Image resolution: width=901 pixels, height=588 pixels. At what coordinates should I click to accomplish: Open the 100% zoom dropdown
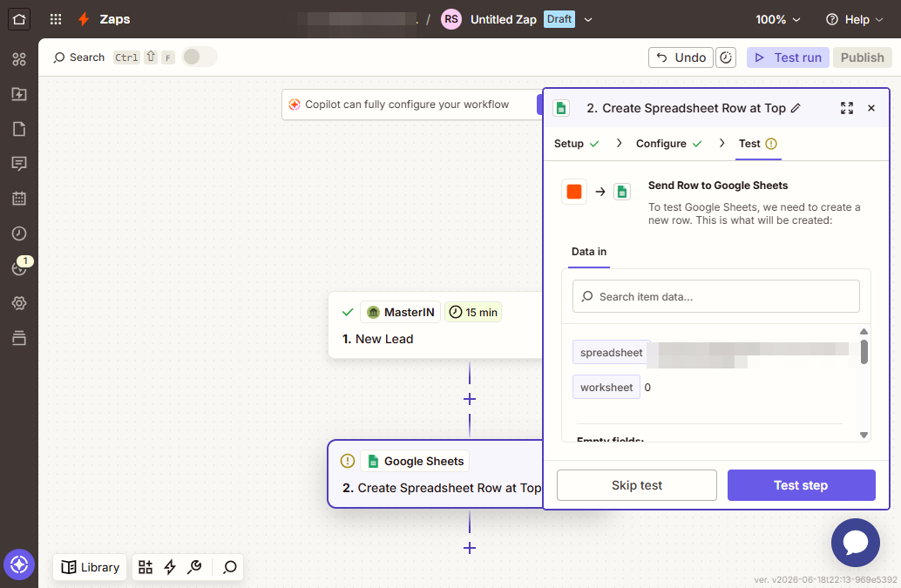pyautogui.click(x=777, y=19)
